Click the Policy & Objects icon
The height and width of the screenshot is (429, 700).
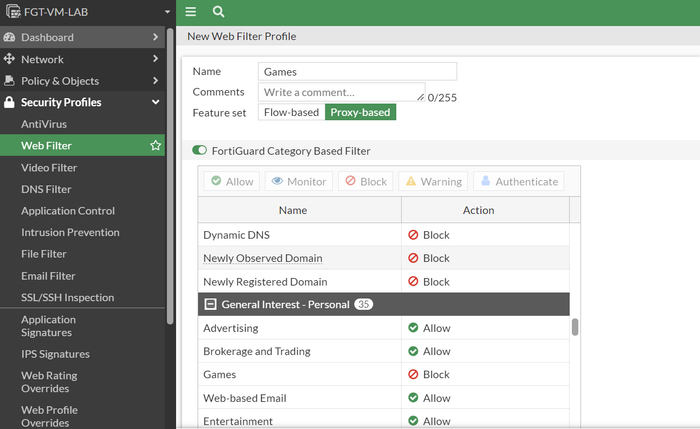click(10, 81)
